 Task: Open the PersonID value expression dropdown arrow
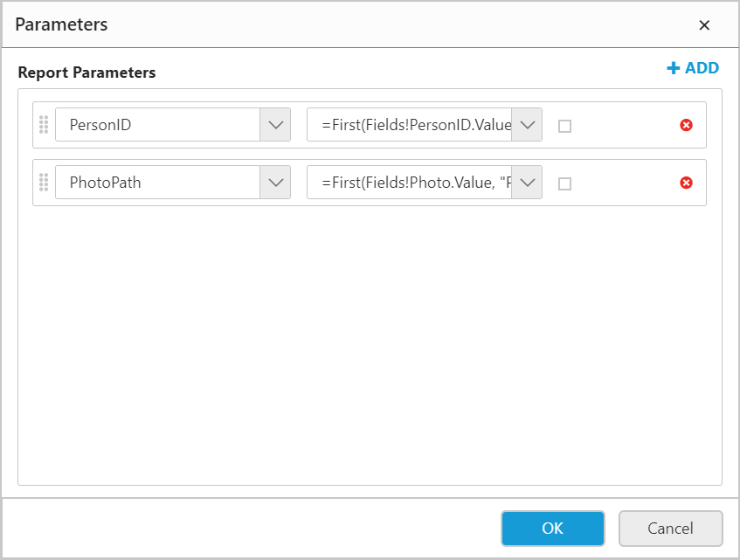tap(527, 125)
